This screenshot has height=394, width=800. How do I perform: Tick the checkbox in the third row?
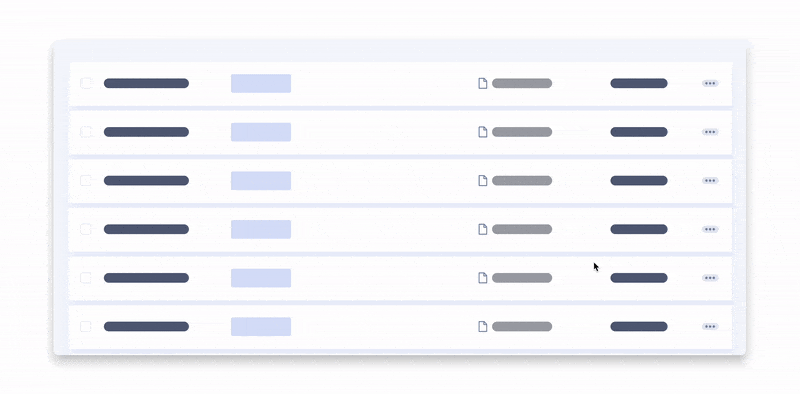pos(86,181)
